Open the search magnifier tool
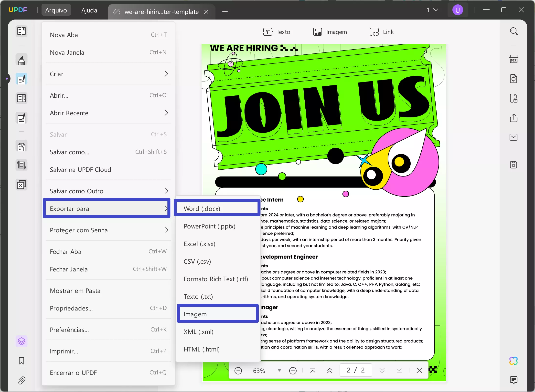The width and height of the screenshot is (535, 392). click(x=514, y=31)
